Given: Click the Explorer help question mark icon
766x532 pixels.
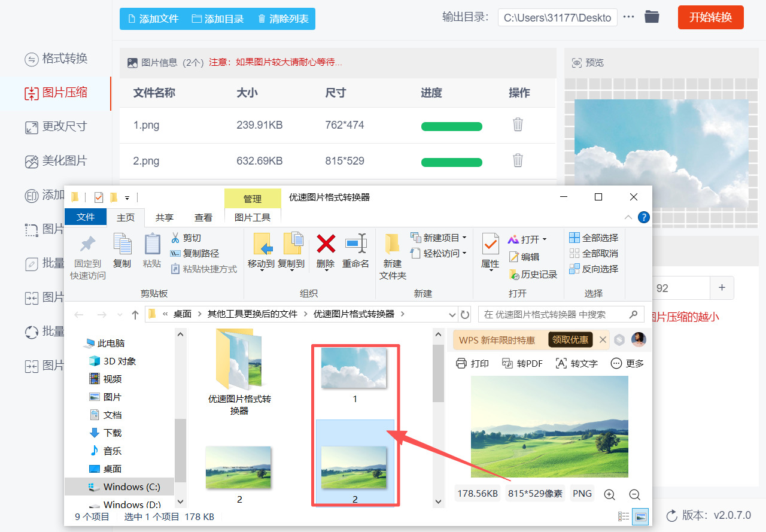Looking at the screenshot, I should tap(644, 217).
